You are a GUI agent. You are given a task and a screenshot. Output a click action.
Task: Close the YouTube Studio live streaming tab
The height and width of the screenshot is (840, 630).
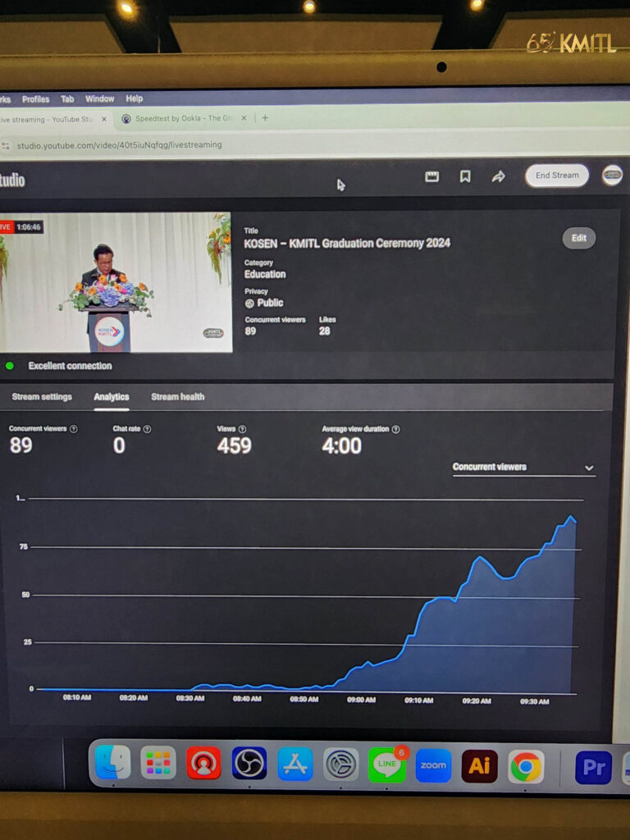pyautogui.click(x=104, y=119)
